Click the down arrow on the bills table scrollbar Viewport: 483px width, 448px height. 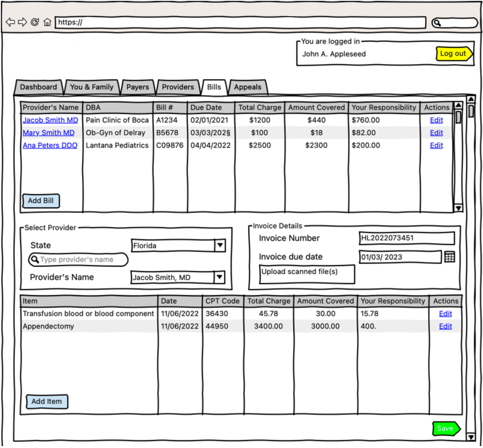[458, 208]
